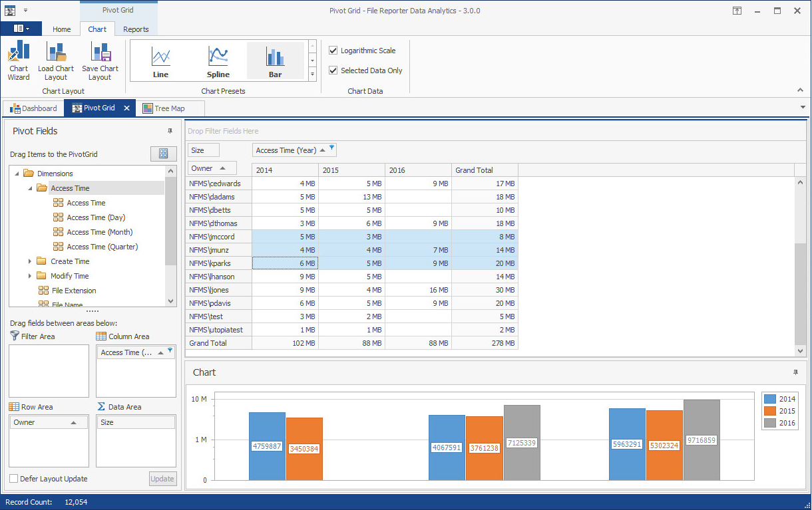Switch to the Reports ribbon tab
This screenshot has height=510, width=812.
point(136,29)
